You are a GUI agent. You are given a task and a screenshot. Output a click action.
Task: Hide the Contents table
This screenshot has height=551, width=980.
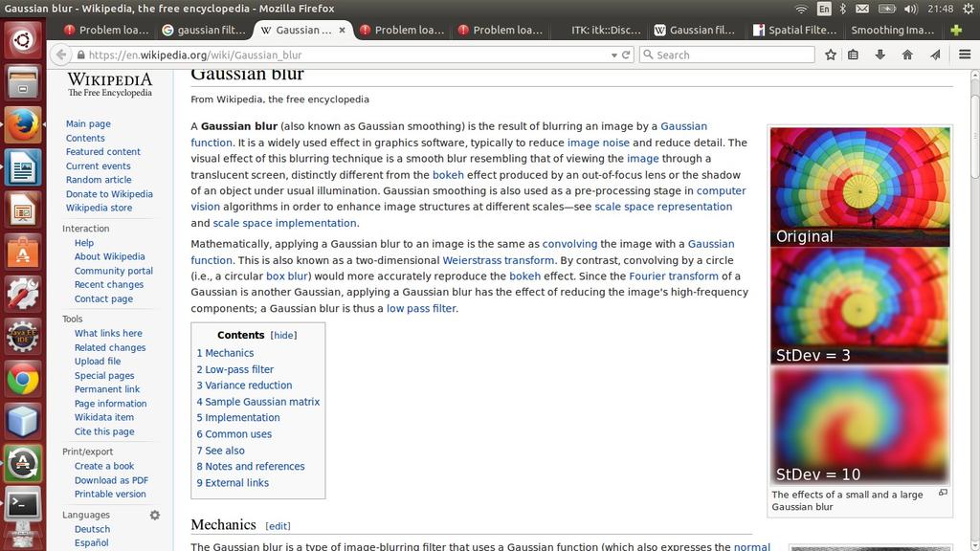point(283,336)
